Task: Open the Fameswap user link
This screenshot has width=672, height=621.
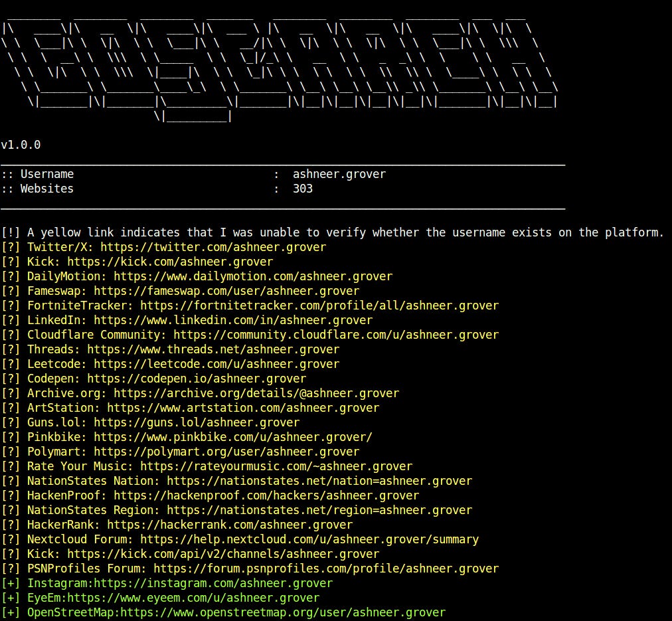Action: pyautogui.click(x=226, y=291)
